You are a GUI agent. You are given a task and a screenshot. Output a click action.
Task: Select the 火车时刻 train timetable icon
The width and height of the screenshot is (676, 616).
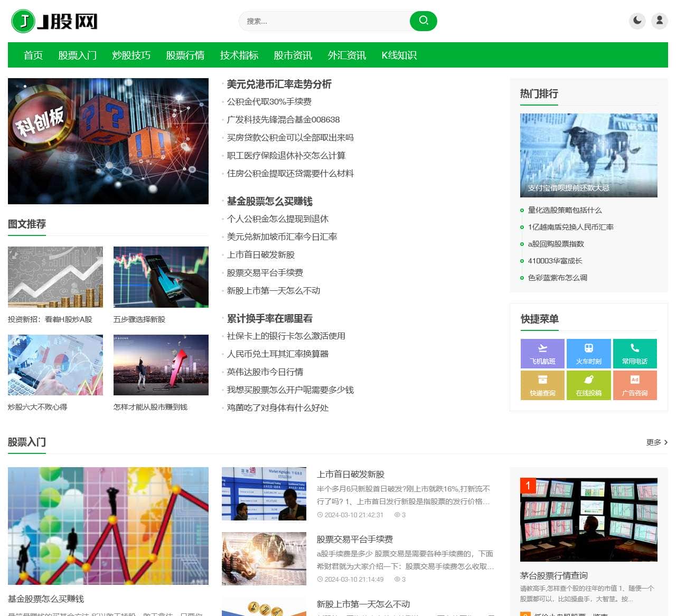(x=588, y=354)
